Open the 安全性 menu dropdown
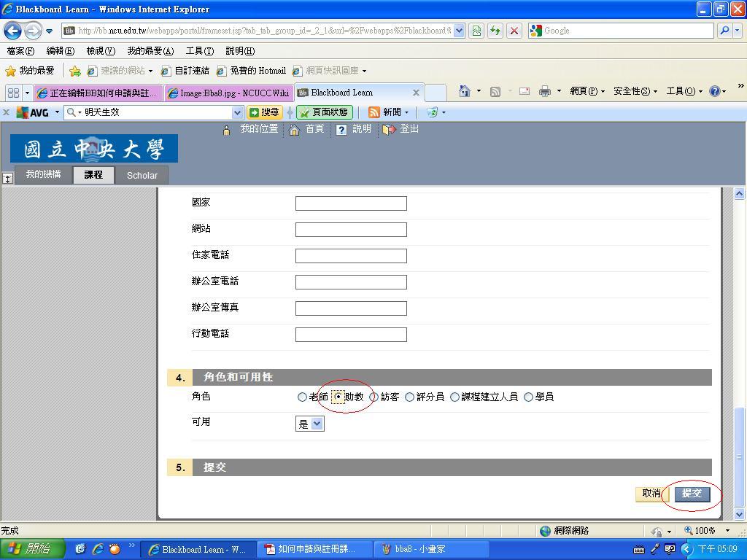747x560 pixels. 635,91
